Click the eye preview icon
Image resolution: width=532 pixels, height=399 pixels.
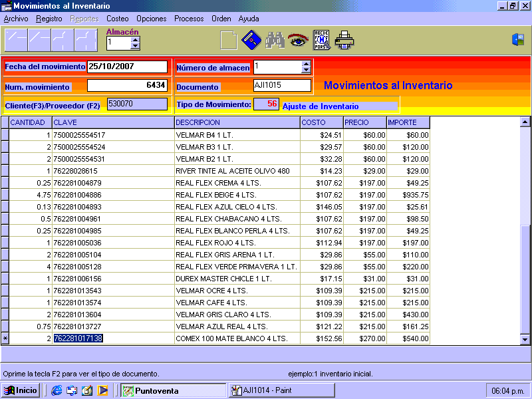pyautogui.click(x=298, y=41)
